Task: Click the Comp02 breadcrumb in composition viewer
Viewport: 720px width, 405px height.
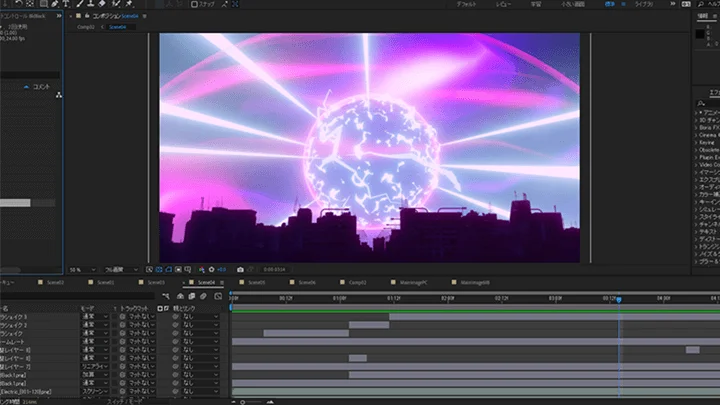Action: [x=86, y=27]
